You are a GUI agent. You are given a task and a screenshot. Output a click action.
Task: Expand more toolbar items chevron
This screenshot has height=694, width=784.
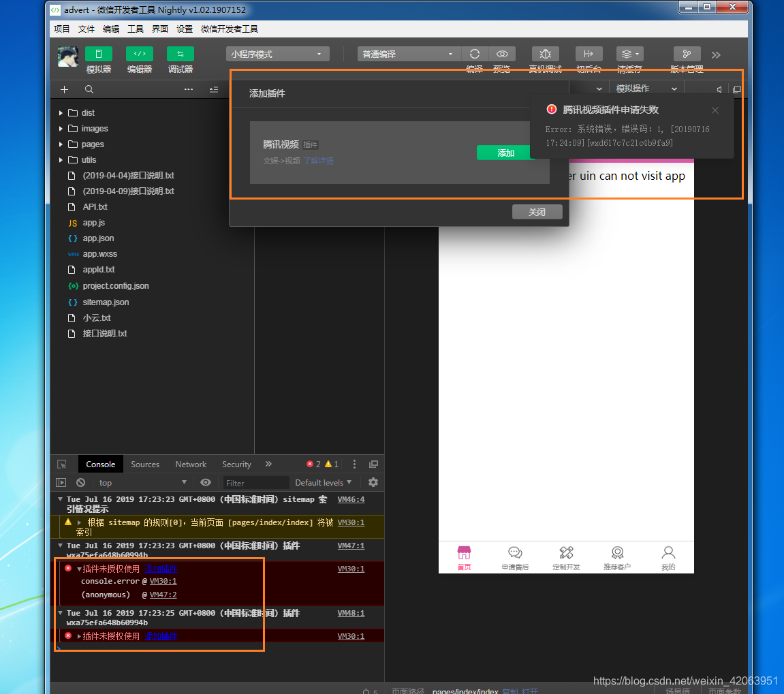[716, 55]
